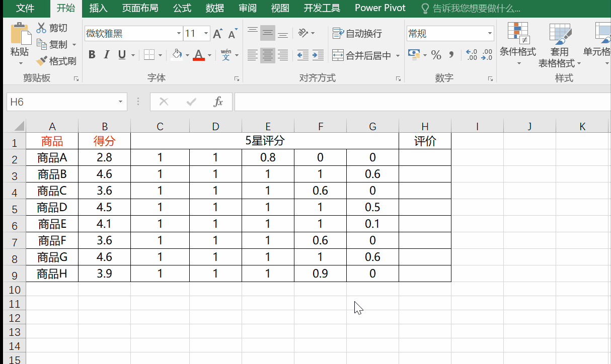Open font name dropdown 微软雅黑
Viewport: 611px width, 364px height.
pyautogui.click(x=179, y=34)
